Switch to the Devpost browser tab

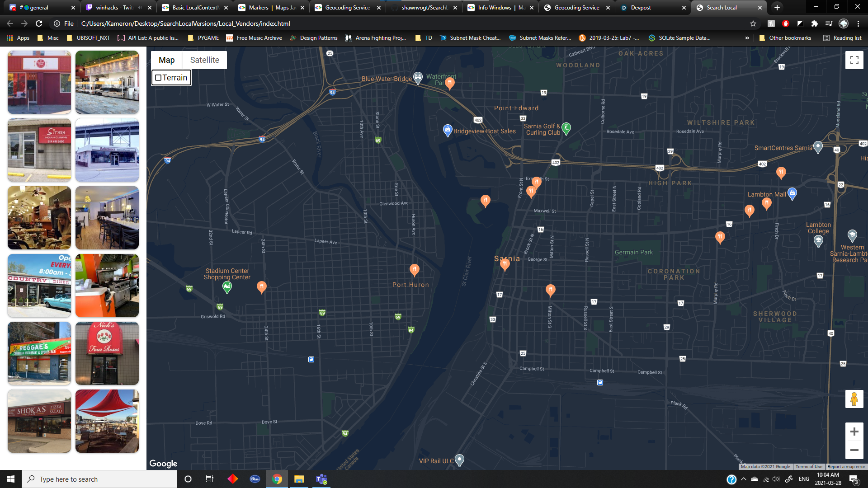point(641,8)
